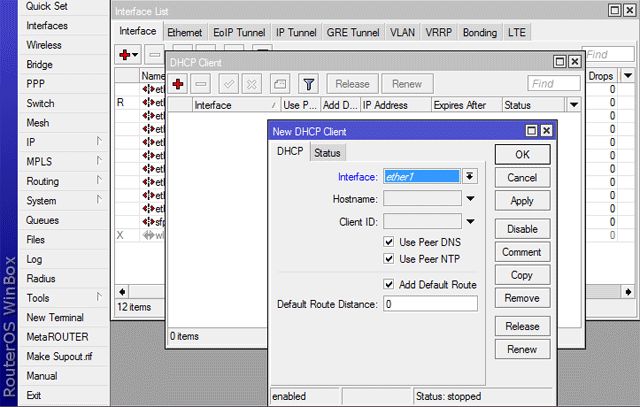Viewport: 640px width, 407px height.
Task: Expand the Hostname field arrow
Action: click(x=469, y=199)
